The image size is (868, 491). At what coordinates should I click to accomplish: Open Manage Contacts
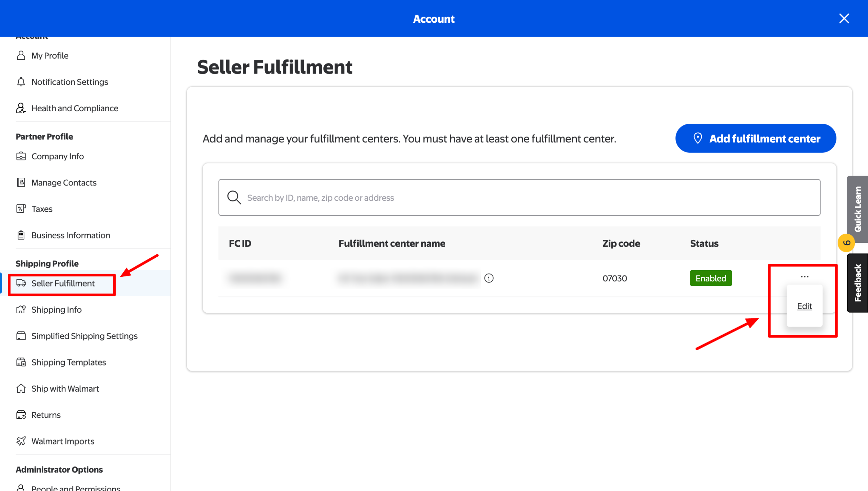[64, 183]
